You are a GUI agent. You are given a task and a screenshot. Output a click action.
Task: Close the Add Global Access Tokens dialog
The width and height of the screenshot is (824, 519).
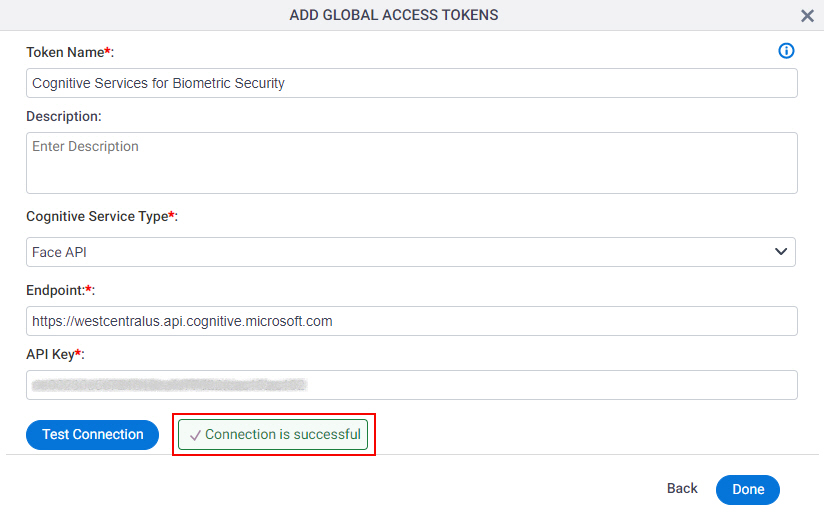(x=807, y=16)
